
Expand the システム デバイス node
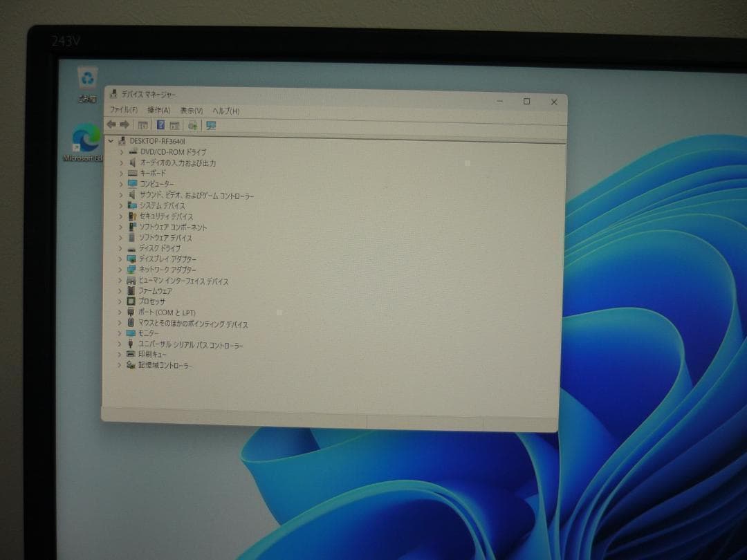(x=120, y=206)
